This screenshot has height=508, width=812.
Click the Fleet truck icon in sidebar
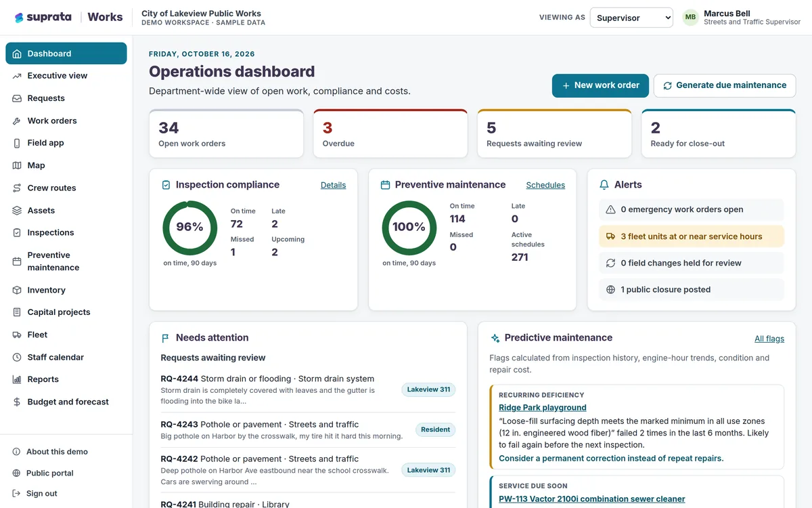(x=17, y=335)
